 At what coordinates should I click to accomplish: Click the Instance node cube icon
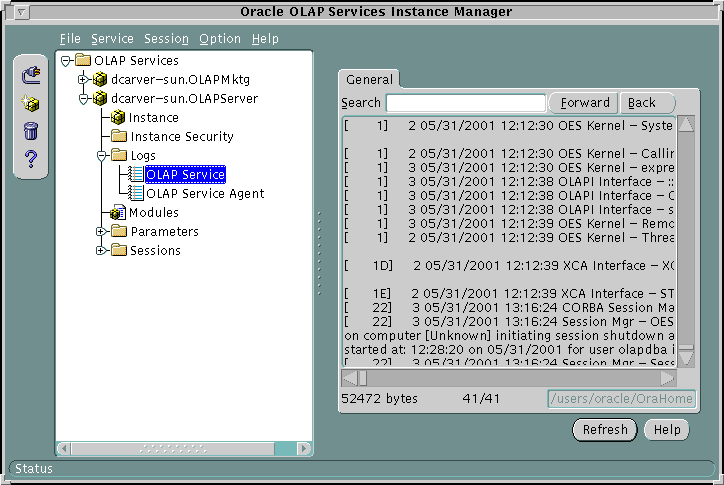pos(118,117)
